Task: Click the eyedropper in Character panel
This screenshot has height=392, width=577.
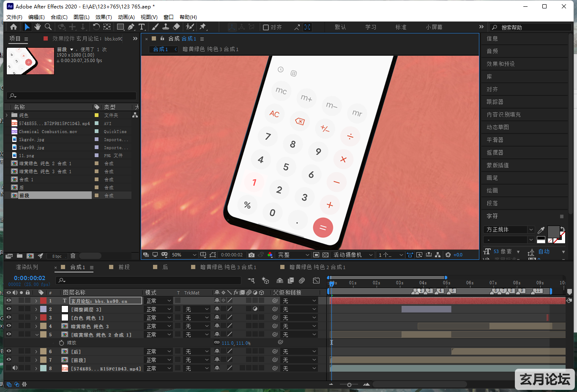Action: pyautogui.click(x=541, y=230)
